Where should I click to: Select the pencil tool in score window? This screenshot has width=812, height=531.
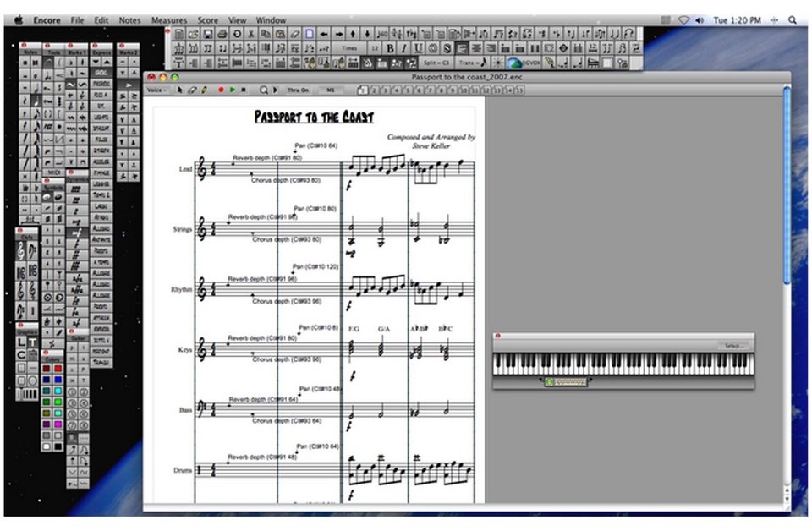pyautogui.click(x=205, y=90)
